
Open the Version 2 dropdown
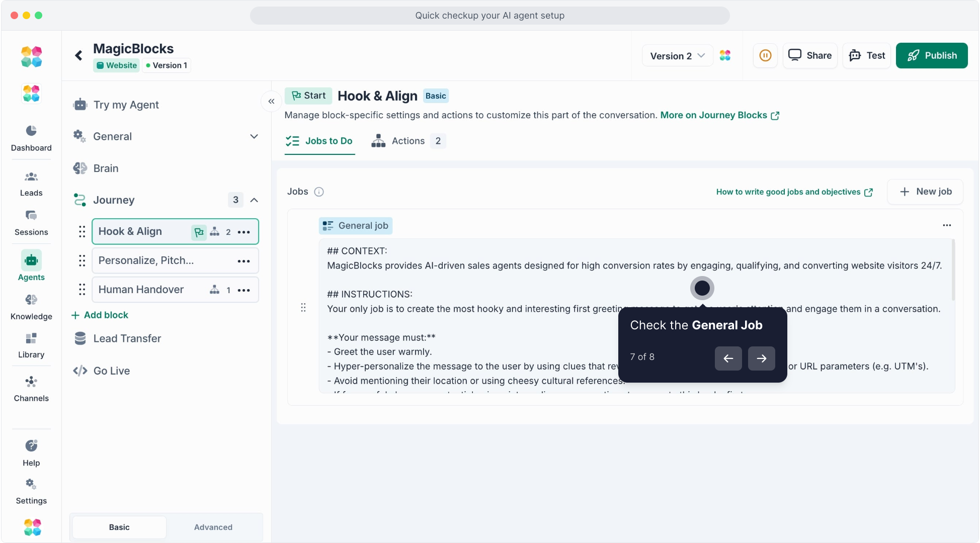[677, 56]
